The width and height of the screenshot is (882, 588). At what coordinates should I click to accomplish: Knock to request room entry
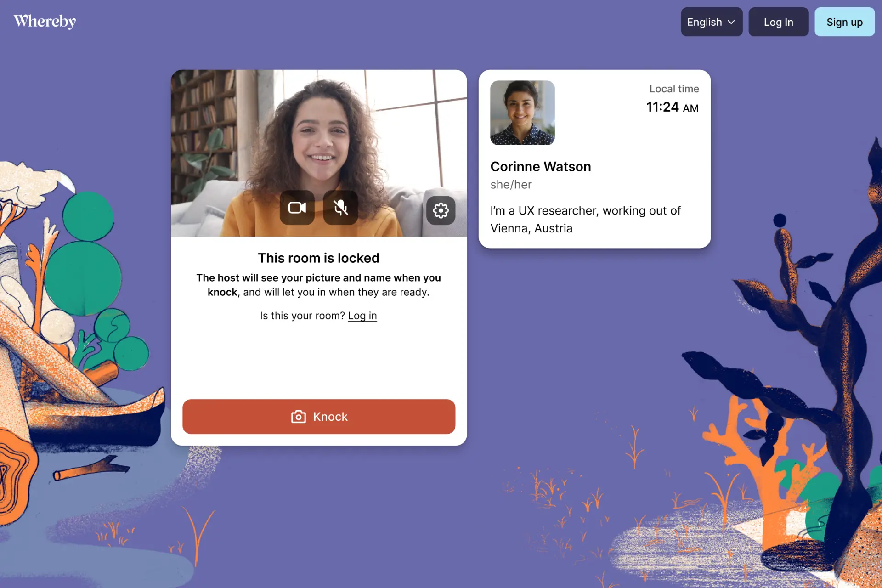[319, 417]
